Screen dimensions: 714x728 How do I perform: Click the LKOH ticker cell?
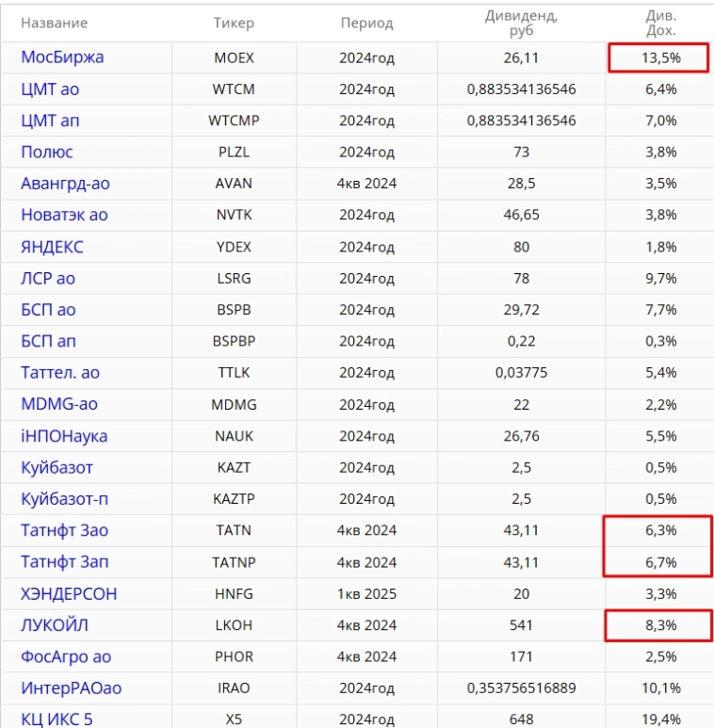234,625
